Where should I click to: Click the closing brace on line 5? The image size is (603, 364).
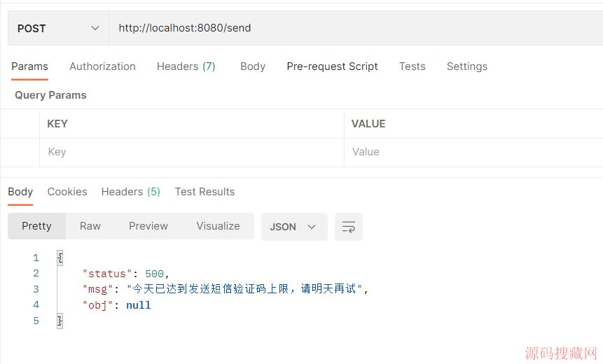pyautogui.click(x=60, y=321)
